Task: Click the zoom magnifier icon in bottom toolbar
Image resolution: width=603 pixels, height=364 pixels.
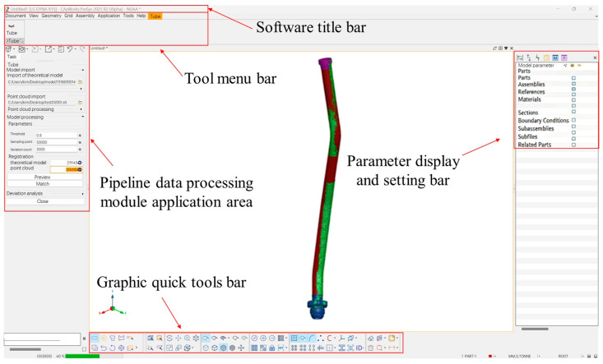Action: pyautogui.click(x=187, y=339)
